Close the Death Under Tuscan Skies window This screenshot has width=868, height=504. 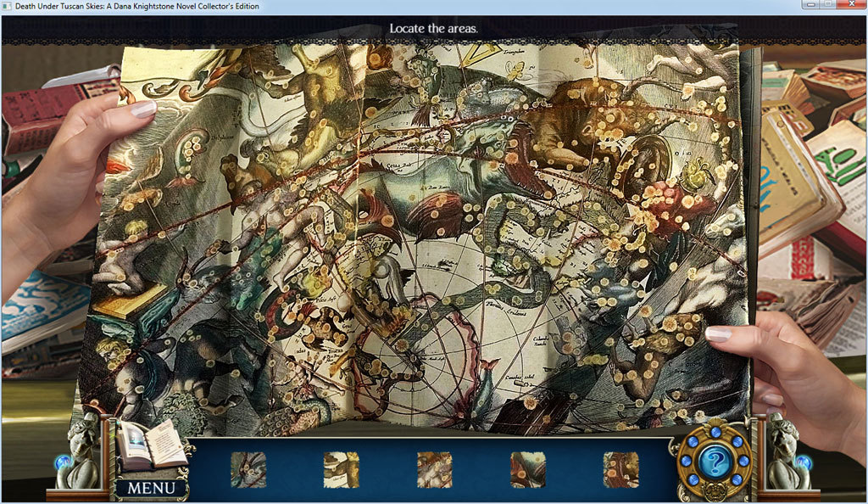[x=852, y=4]
